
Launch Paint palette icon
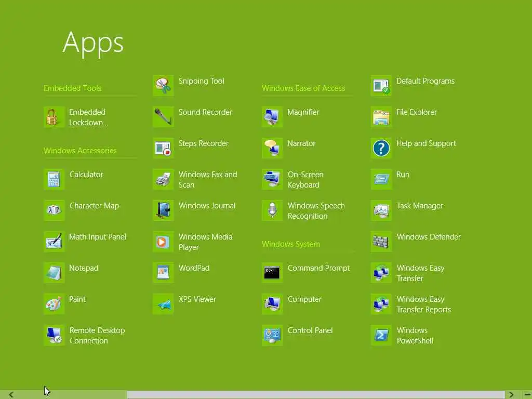[54, 304]
